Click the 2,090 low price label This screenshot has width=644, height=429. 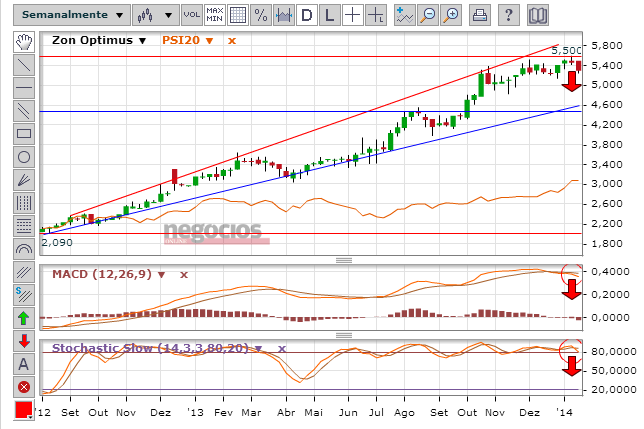pyautogui.click(x=57, y=243)
